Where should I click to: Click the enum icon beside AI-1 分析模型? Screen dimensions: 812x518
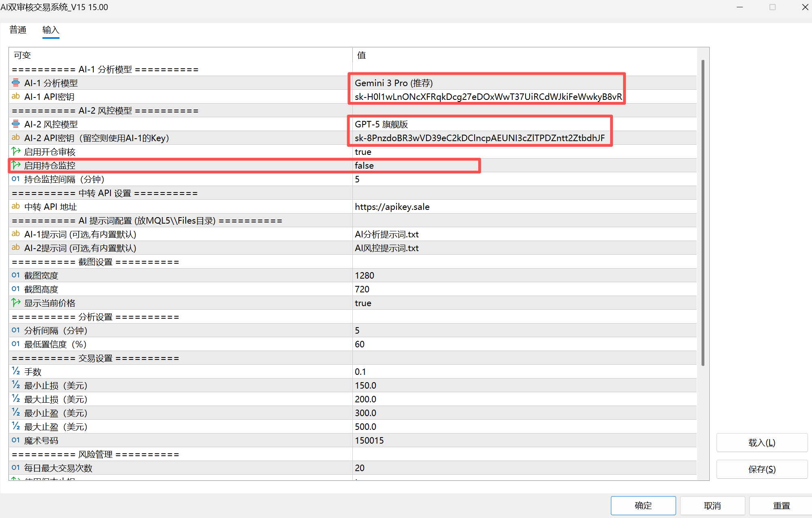pos(16,83)
